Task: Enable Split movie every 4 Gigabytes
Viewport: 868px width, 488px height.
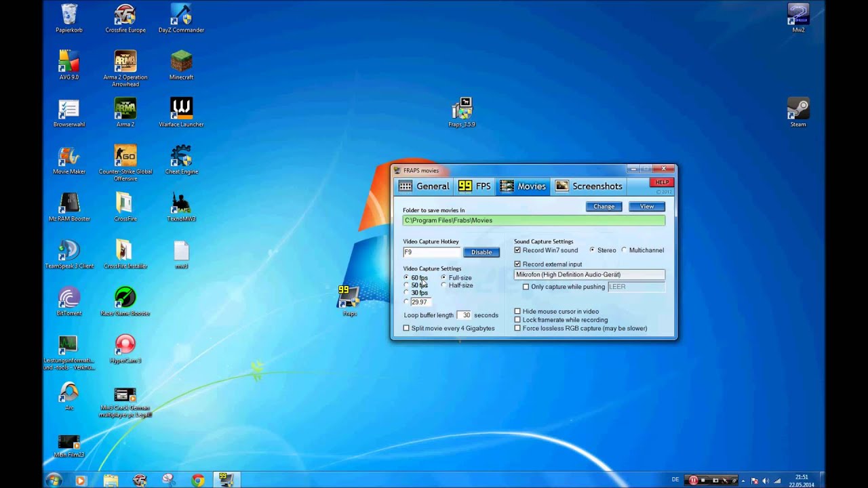Action: (x=406, y=328)
